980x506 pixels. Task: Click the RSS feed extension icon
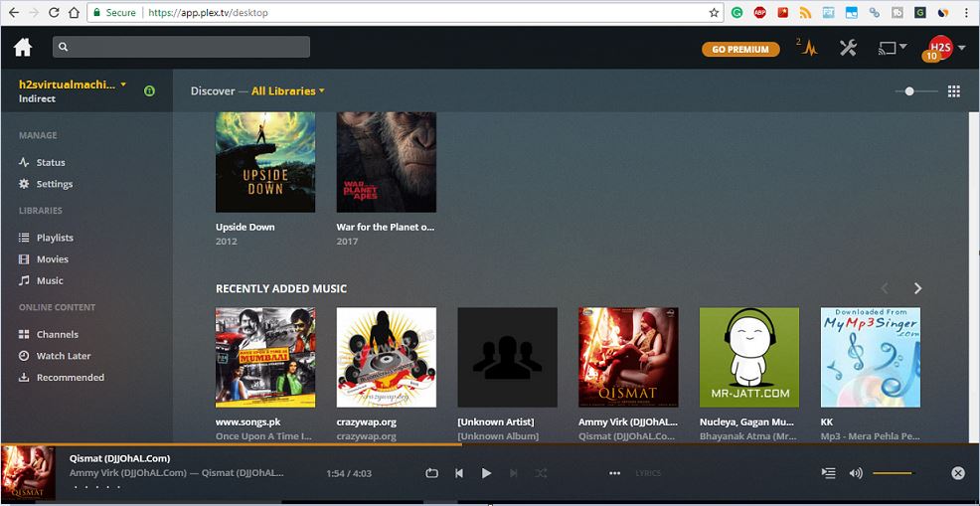806,13
